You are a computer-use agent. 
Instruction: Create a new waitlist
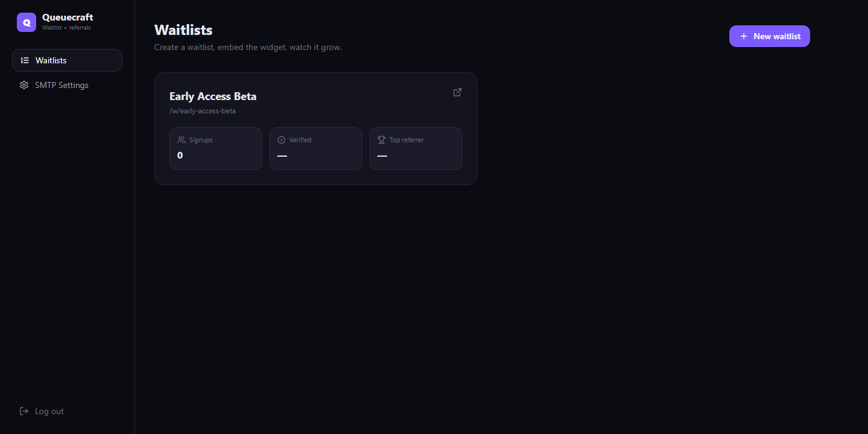click(770, 36)
